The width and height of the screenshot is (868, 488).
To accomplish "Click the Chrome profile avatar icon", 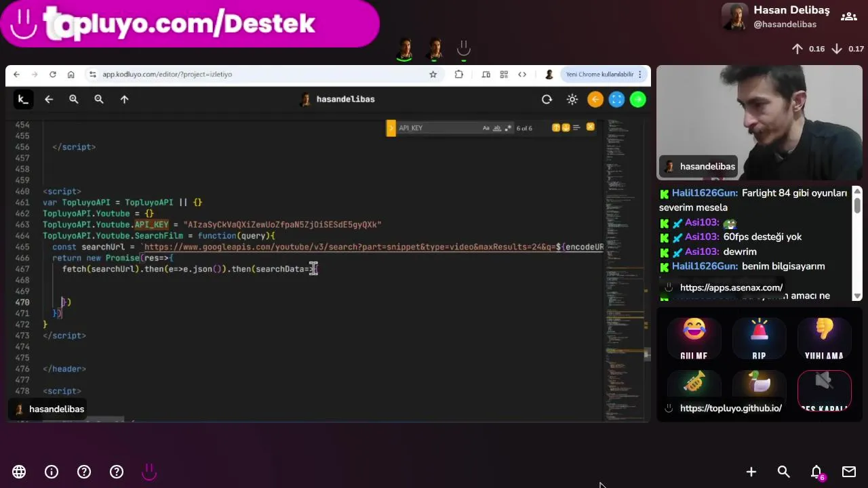I will click(549, 75).
